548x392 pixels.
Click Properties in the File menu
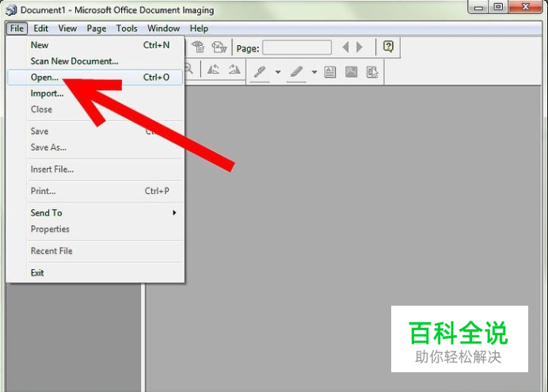pos(95,229)
